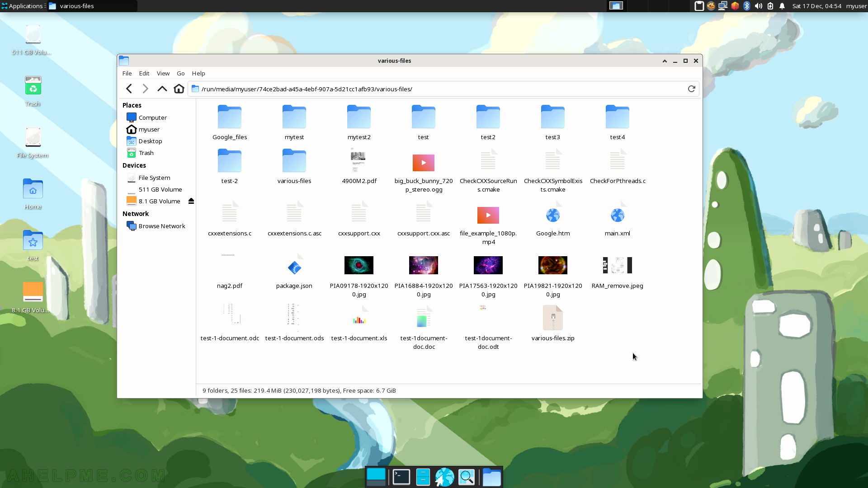Screen dimensions: 868x488
Task: Select the main.xml file
Action: click(x=617, y=213)
